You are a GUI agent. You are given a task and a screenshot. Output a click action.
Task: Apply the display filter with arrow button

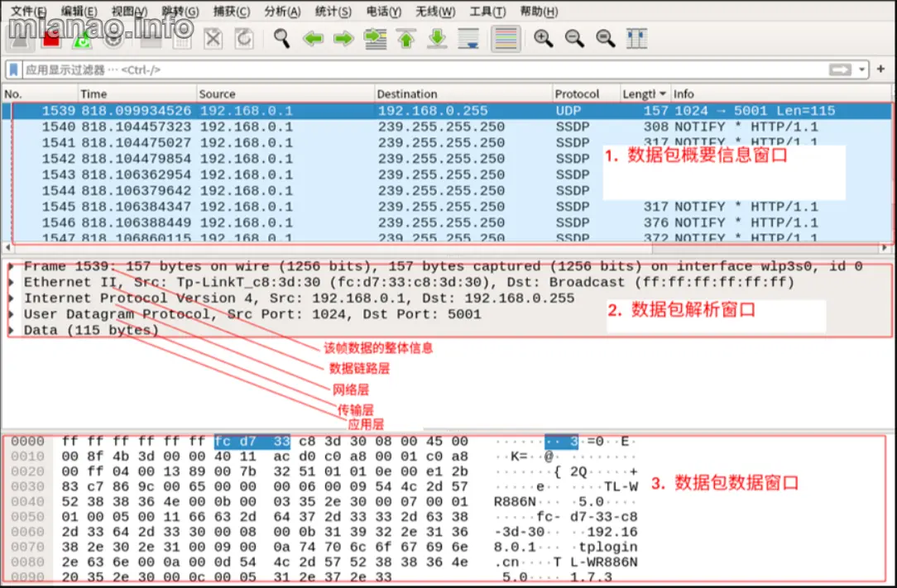pyautogui.click(x=840, y=69)
